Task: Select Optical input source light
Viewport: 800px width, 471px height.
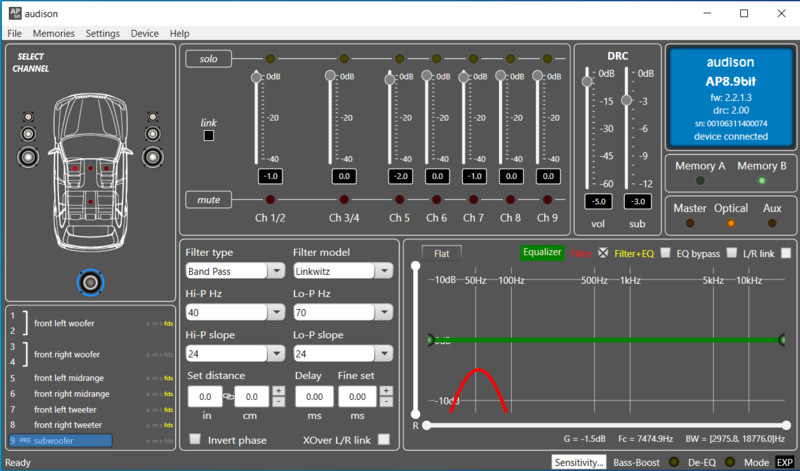Action: [731, 223]
